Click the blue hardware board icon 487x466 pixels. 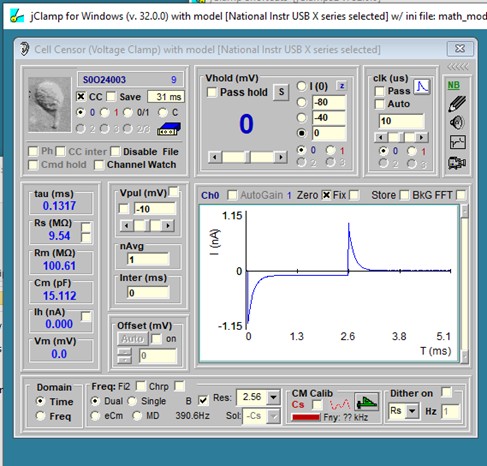(x=169, y=129)
